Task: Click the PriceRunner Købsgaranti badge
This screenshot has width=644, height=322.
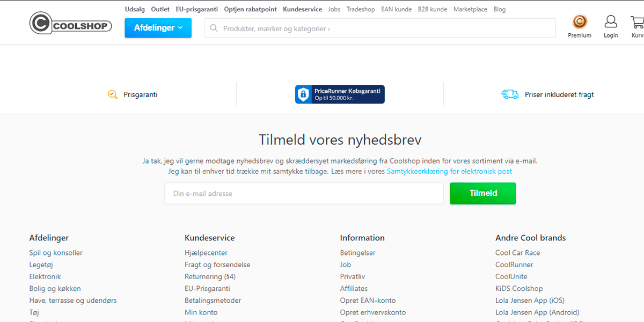Action: pyautogui.click(x=340, y=94)
